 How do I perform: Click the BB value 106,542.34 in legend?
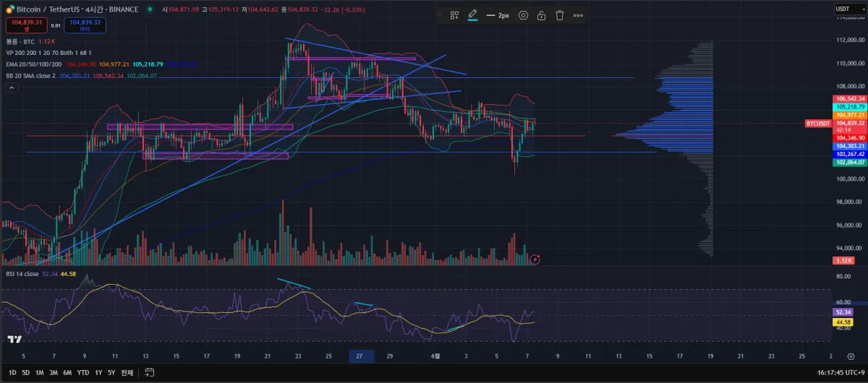(x=109, y=75)
